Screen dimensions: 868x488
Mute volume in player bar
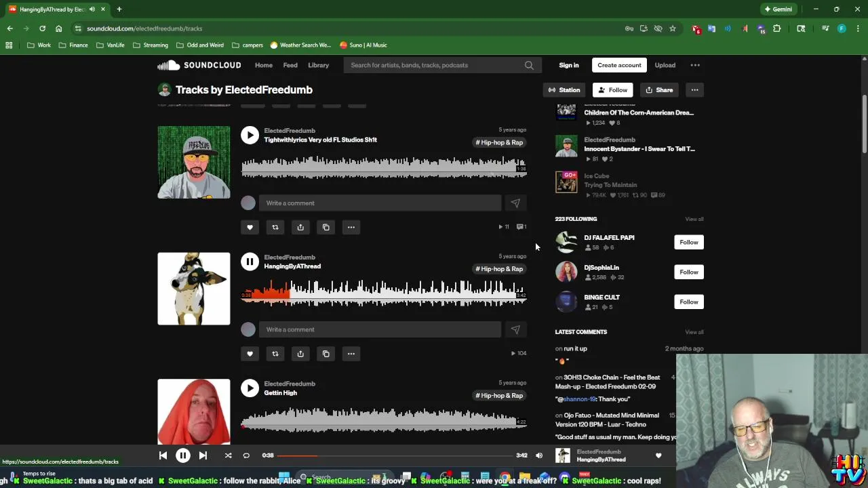(x=539, y=455)
